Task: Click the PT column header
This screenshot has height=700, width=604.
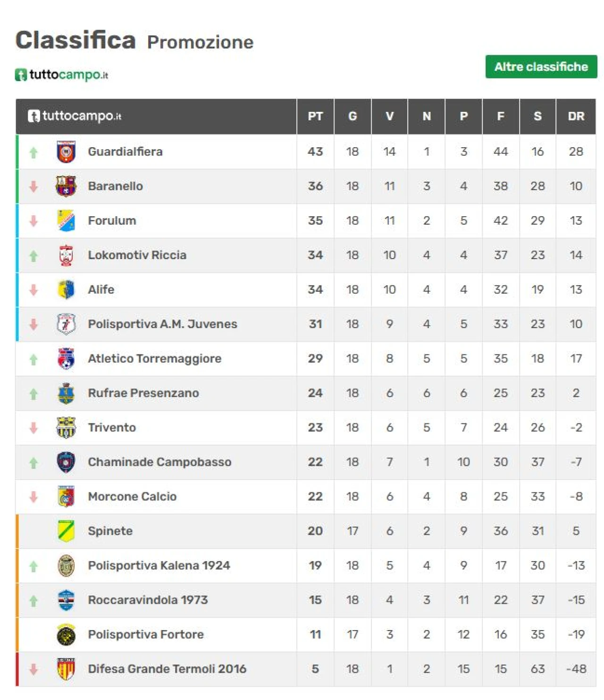Action: (x=315, y=116)
